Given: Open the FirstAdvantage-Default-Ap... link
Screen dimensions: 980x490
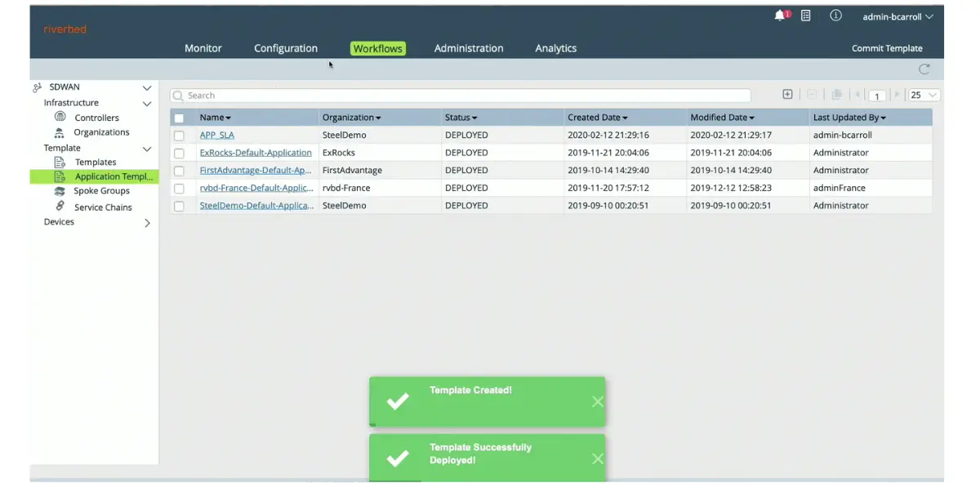Looking at the screenshot, I should point(256,171).
